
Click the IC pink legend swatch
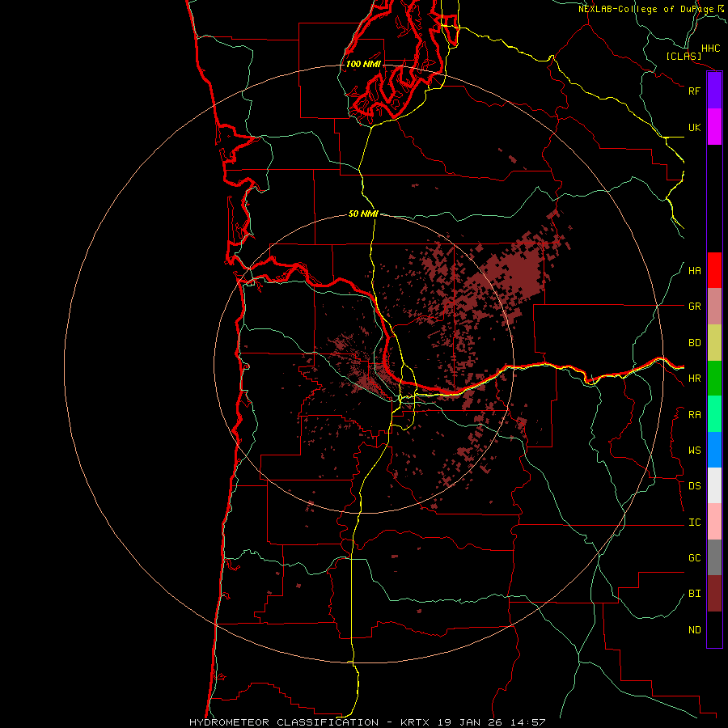point(714,522)
